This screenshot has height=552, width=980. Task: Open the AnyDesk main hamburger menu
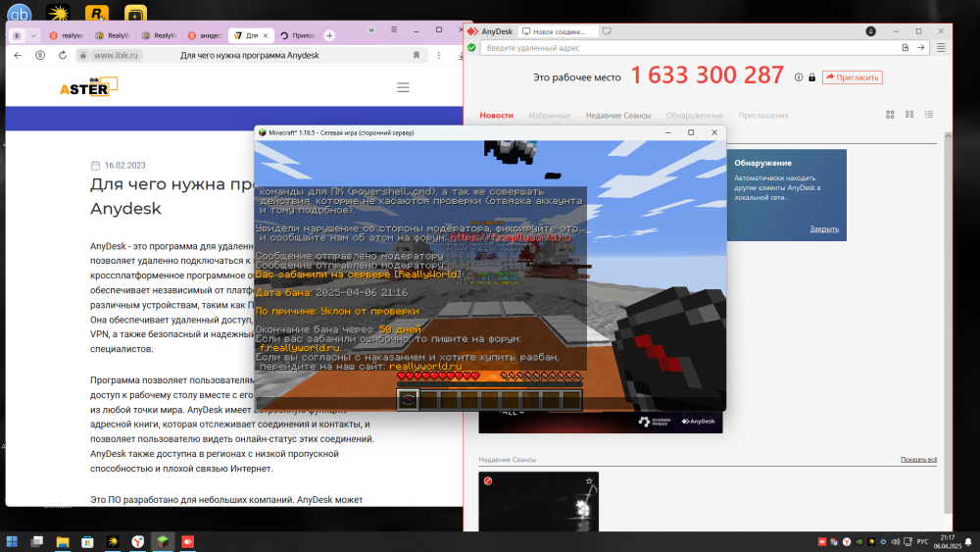(941, 47)
